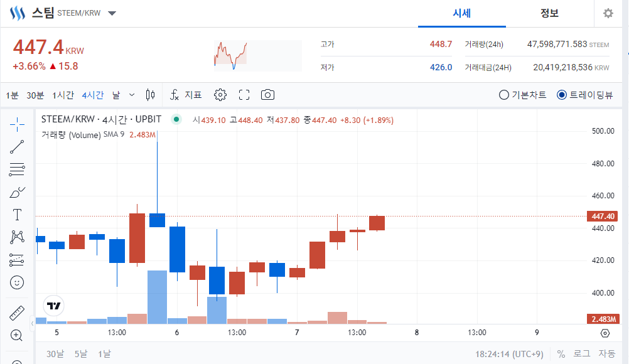The image size is (629, 364).
Task: Set chart interval to 날
Action: (x=116, y=95)
